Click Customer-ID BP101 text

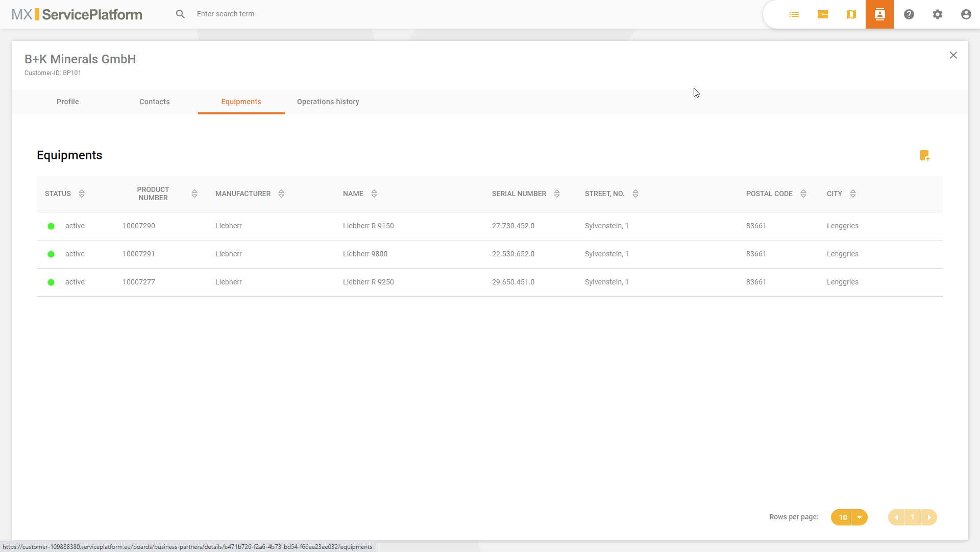53,73
